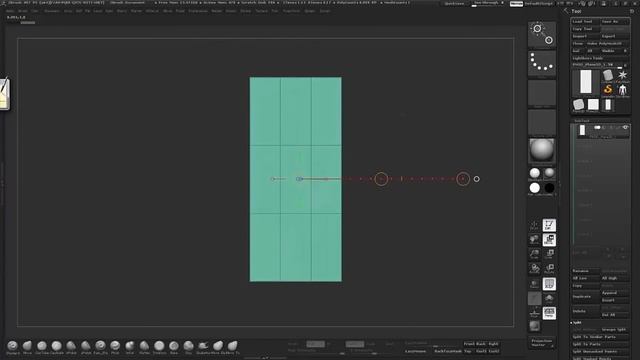Click the QuickSave button

click(x=454, y=4)
